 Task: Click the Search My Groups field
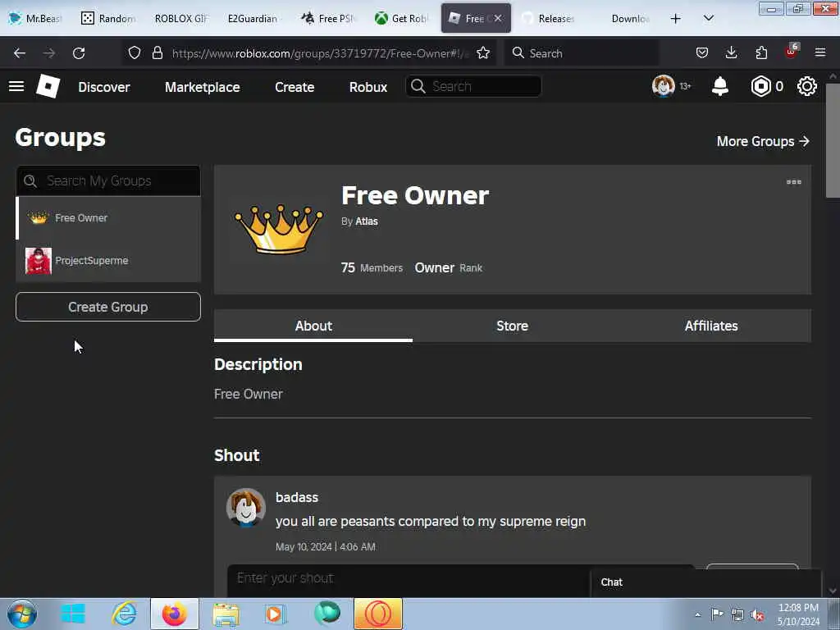point(108,180)
